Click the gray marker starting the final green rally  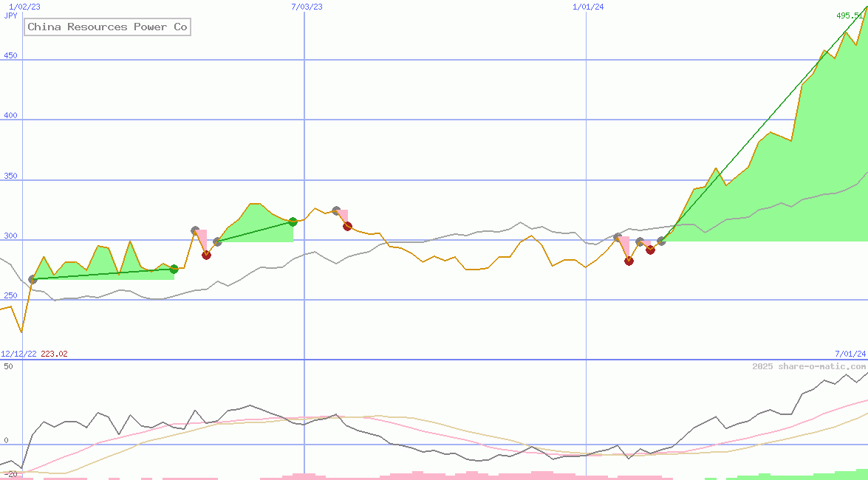pyautogui.click(x=661, y=241)
